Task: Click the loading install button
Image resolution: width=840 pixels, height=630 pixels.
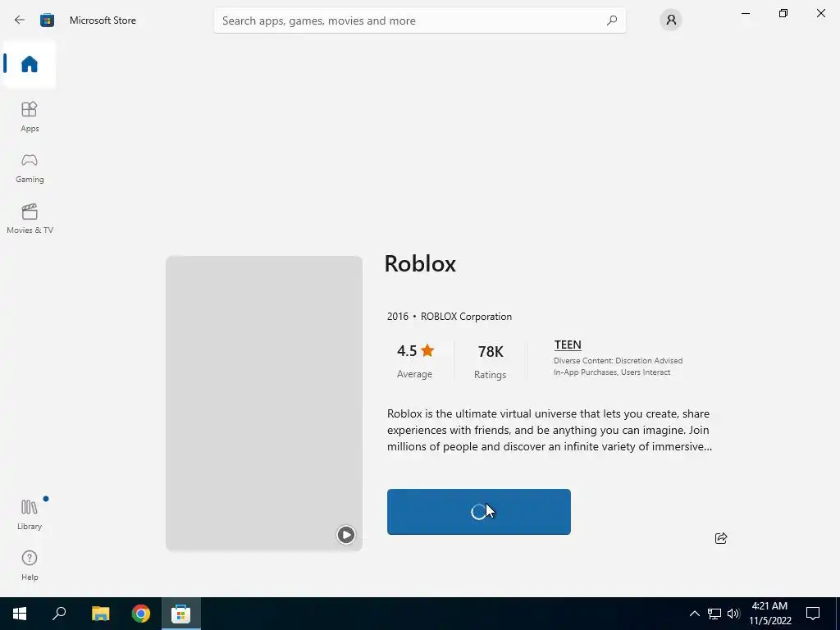Action: (x=479, y=512)
